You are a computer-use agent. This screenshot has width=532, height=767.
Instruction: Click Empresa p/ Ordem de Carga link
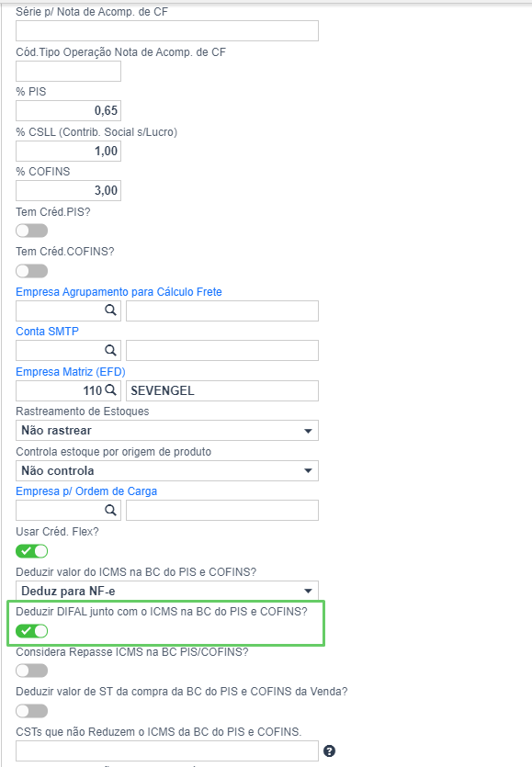86,491
